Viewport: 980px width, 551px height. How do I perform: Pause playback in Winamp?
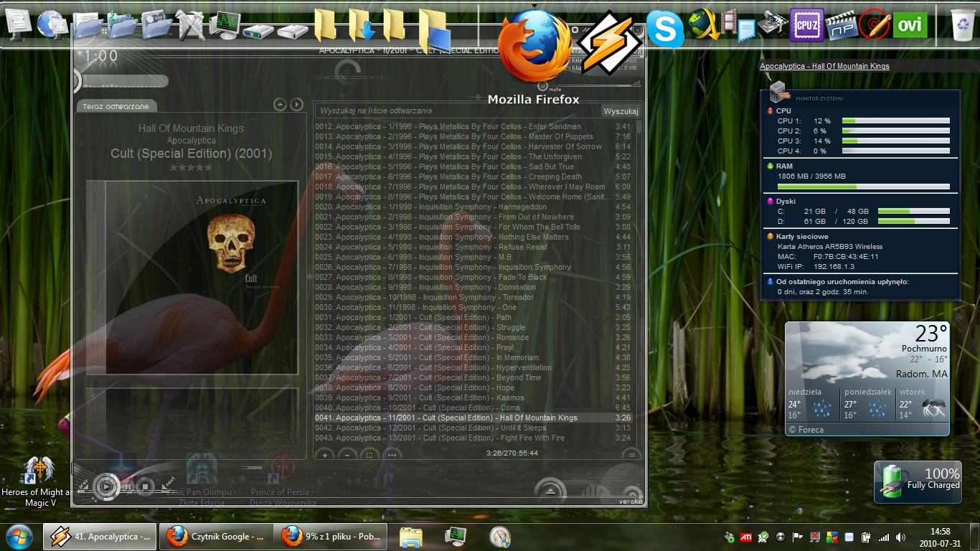pyautogui.click(x=129, y=486)
